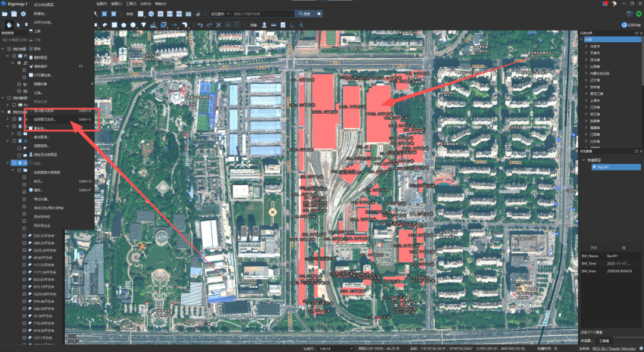Image resolution: width=644 pixels, height=352 pixels.
Task: Expand 北京市 in region tree
Action: click(x=586, y=46)
